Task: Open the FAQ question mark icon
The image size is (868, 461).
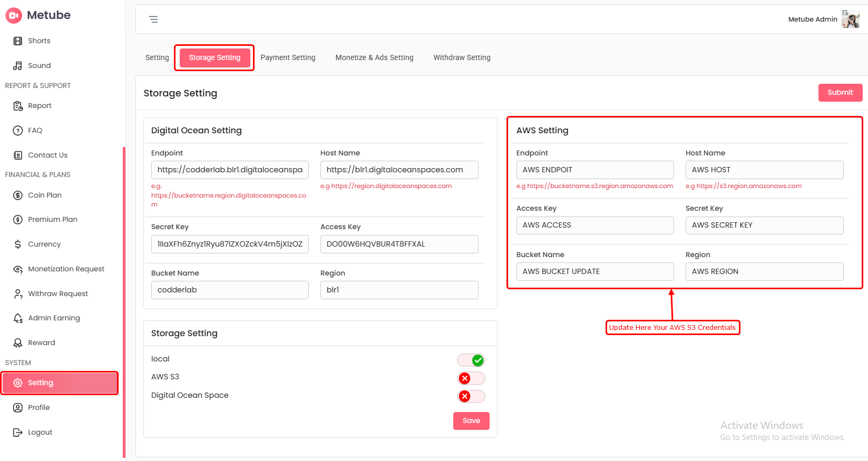Action: (x=18, y=131)
